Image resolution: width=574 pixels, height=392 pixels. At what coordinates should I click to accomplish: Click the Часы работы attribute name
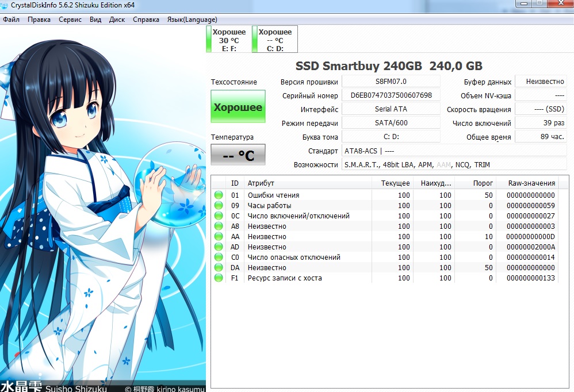click(269, 206)
